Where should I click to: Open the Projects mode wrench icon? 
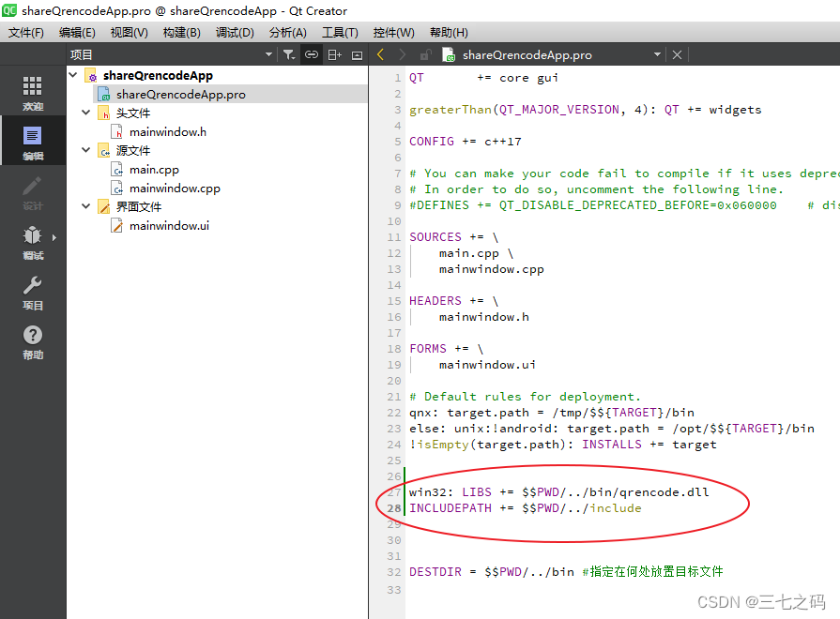pyautogui.click(x=32, y=286)
